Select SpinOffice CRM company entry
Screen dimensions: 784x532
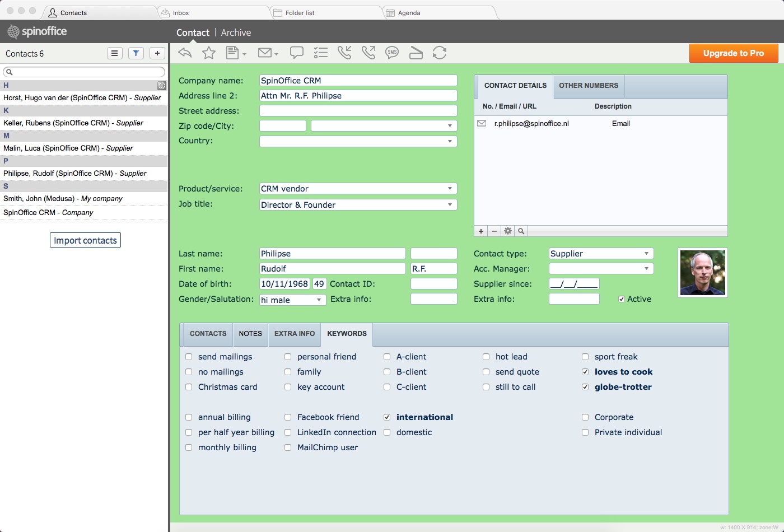(x=84, y=212)
